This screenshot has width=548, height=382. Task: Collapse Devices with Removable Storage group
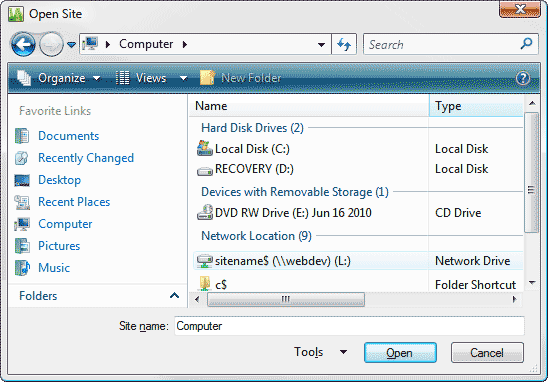click(295, 192)
